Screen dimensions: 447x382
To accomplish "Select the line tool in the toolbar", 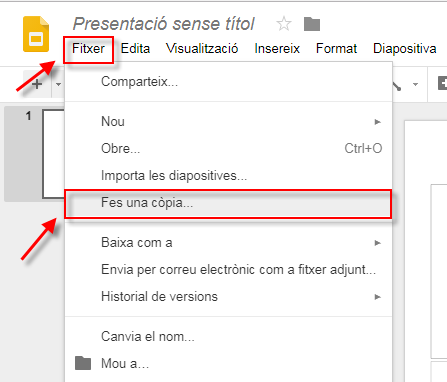I will [397, 85].
